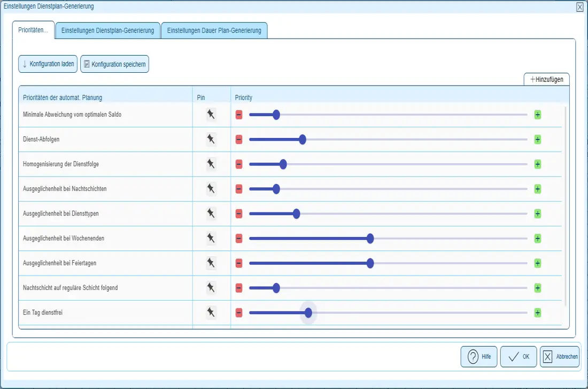
Task: Raise Ausgeglichenheit bei Feiertagen priority
Action: [537, 264]
